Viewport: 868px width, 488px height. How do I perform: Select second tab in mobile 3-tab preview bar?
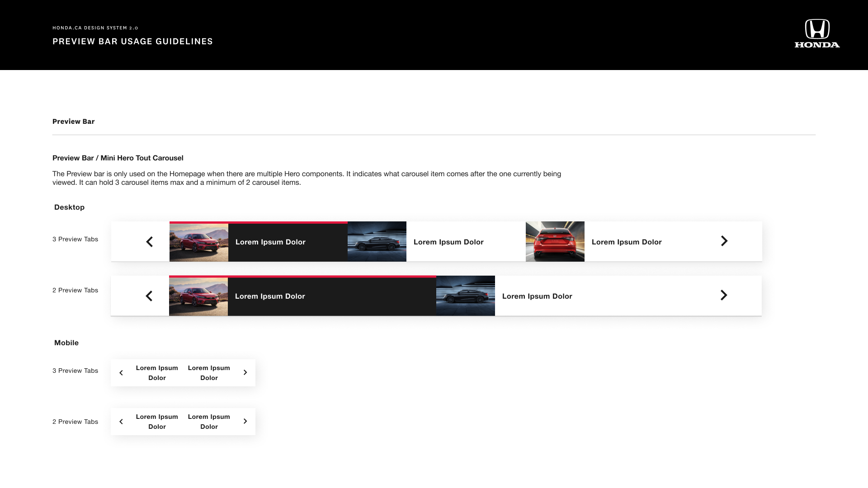209,373
